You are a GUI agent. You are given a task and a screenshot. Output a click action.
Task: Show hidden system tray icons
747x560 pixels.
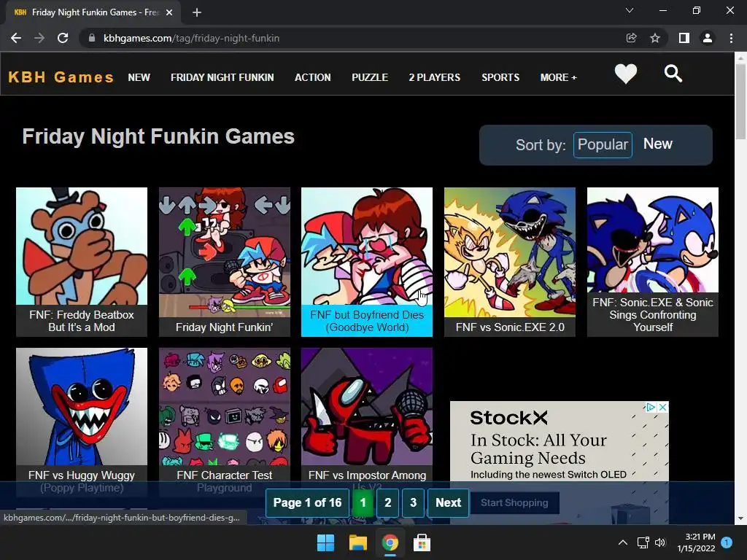tap(623, 542)
